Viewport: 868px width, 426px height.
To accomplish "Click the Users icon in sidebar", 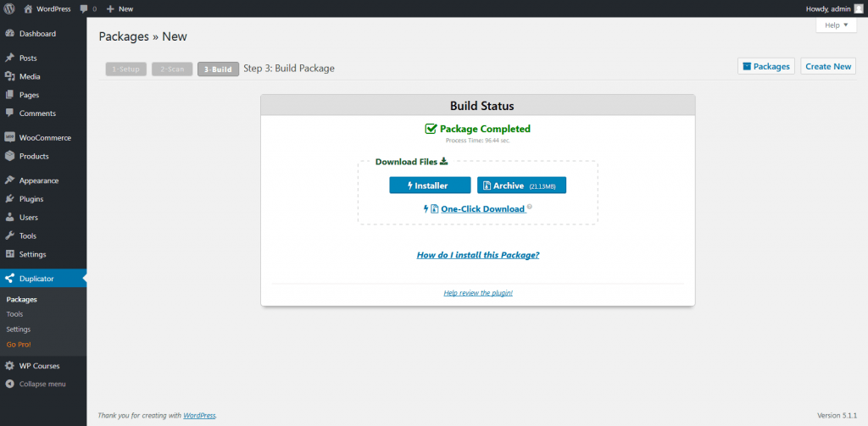I will 9,218.
